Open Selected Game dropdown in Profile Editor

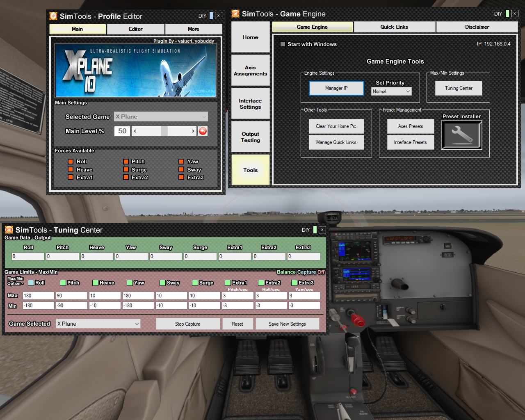(x=161, y=116)
